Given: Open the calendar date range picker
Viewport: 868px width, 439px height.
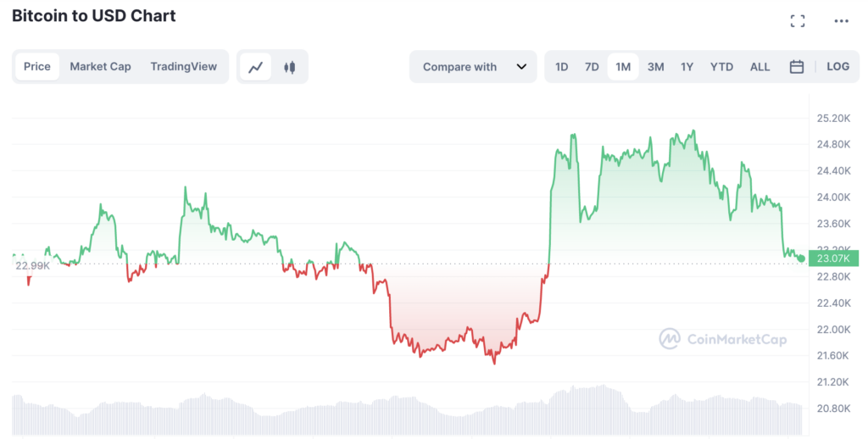Looking at the screenshot, I should 796,67.
